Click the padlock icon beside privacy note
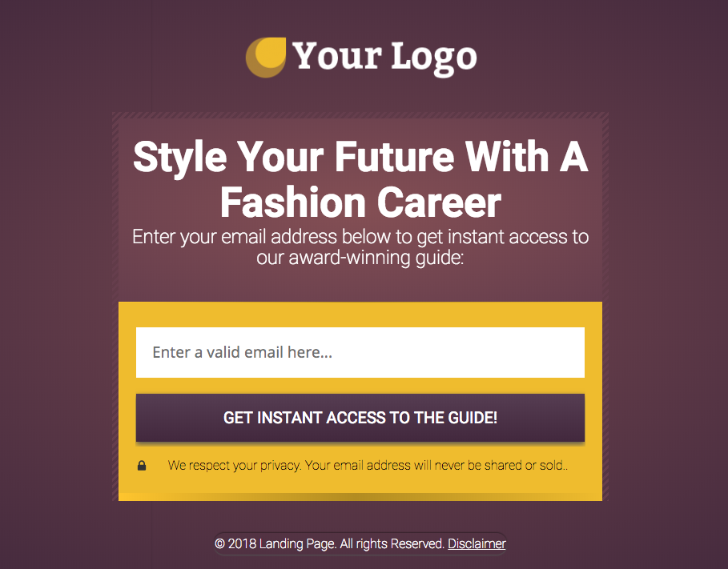Image resolution: width=728 pixels, height=569 pixels. tap(142, 465)
